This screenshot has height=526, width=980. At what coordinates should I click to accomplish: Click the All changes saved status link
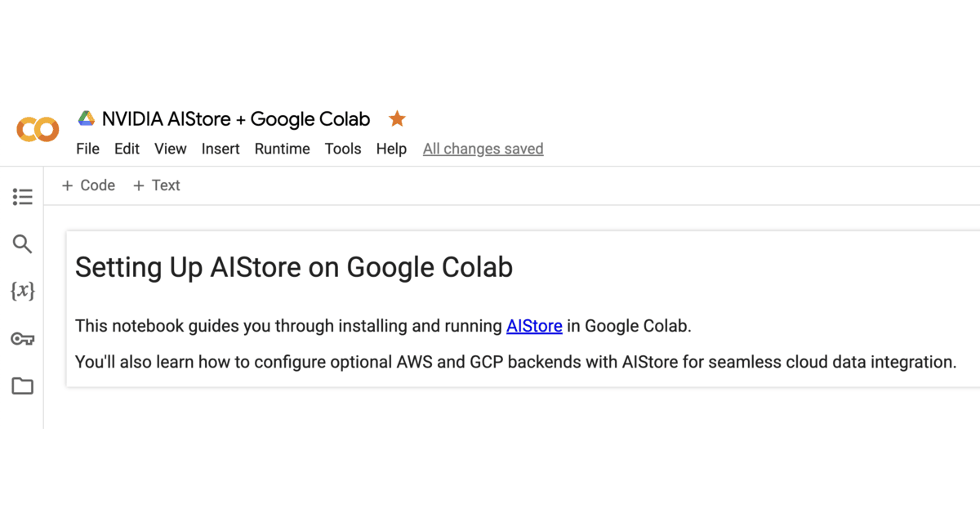[483, 149]
